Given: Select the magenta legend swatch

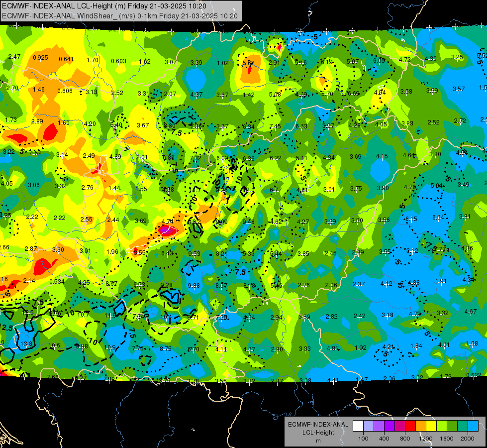Looking at the screenshot, I should tap(400, 426).
